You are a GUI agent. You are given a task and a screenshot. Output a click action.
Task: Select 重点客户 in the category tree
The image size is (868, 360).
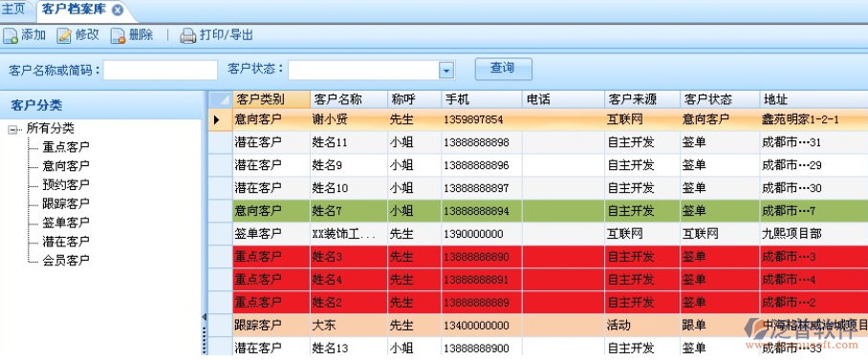(66, 148)
